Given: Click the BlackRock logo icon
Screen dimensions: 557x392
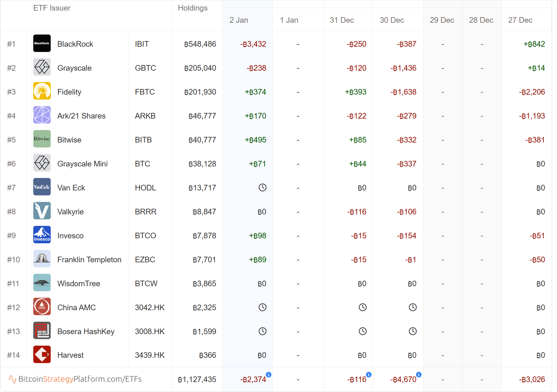Looking at the screenshot, I should (x=42, y=44).
